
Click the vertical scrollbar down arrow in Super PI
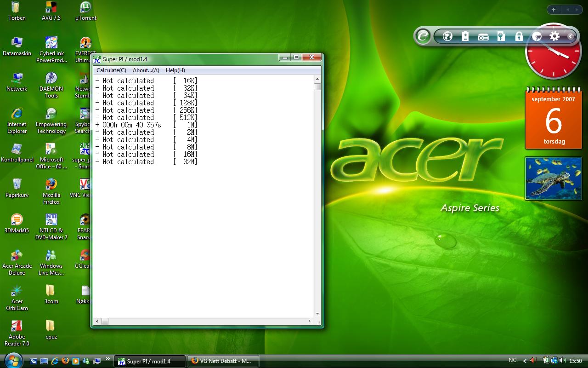pos(317,314)
